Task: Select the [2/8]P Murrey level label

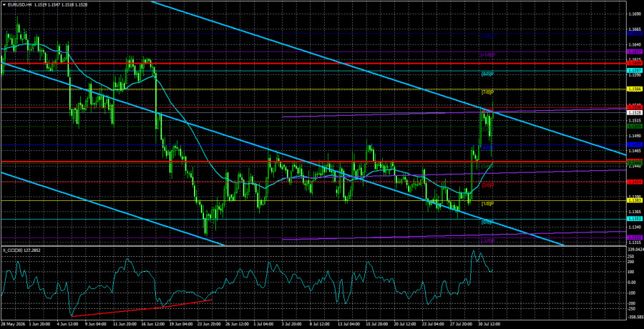Action: [x=487, y=185]
